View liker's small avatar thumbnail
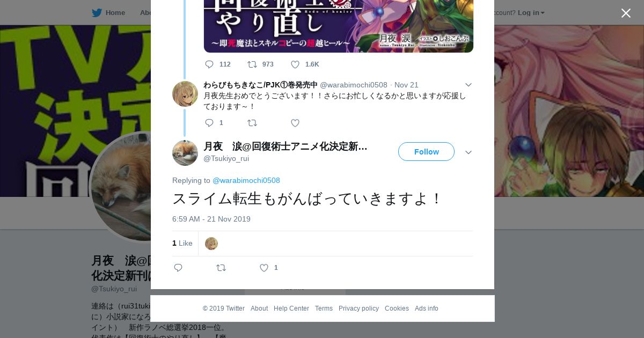The image size is (644, 338). pyautogui.click(x=211, y=244)
